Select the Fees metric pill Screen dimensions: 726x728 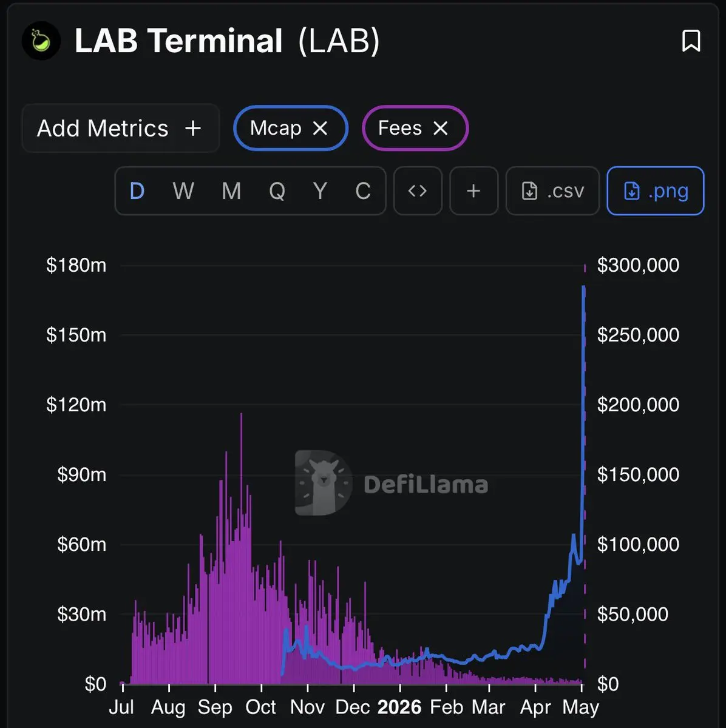coord(415,128)
